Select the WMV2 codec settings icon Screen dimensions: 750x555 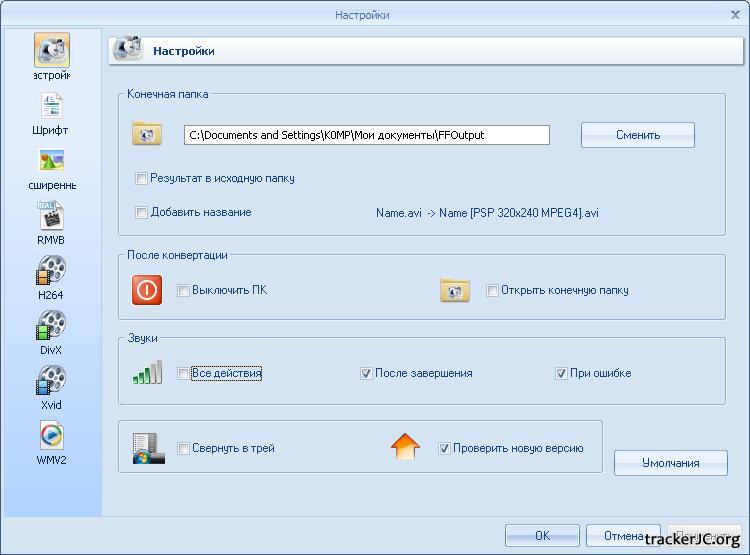coord(51,436)
